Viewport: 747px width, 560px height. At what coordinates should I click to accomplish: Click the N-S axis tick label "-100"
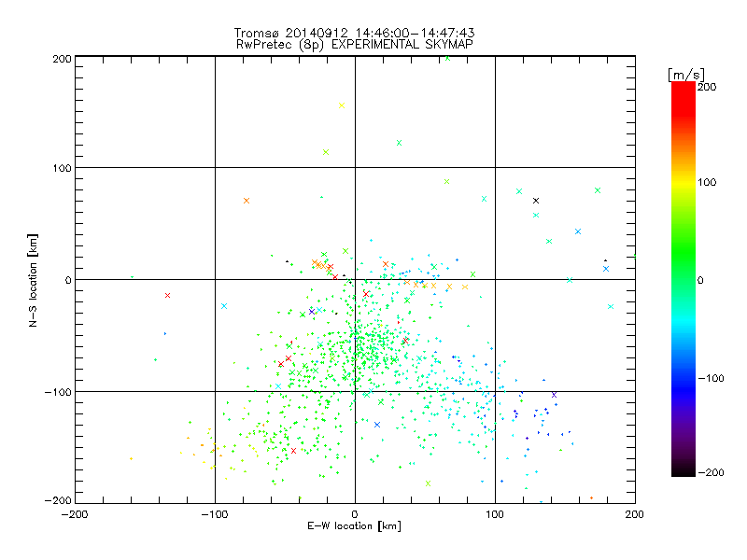click(x=58, y=392)
